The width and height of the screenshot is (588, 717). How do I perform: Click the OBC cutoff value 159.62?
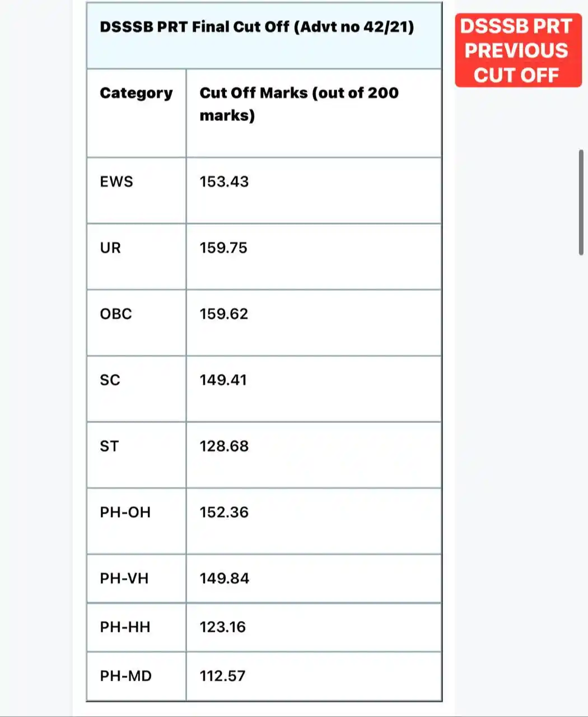coord(224,314)
